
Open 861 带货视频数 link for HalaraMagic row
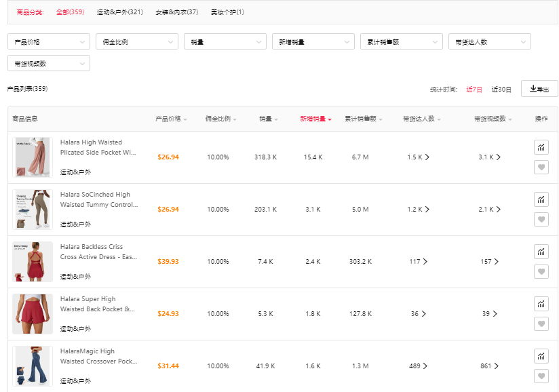click(x=489, y=366)
